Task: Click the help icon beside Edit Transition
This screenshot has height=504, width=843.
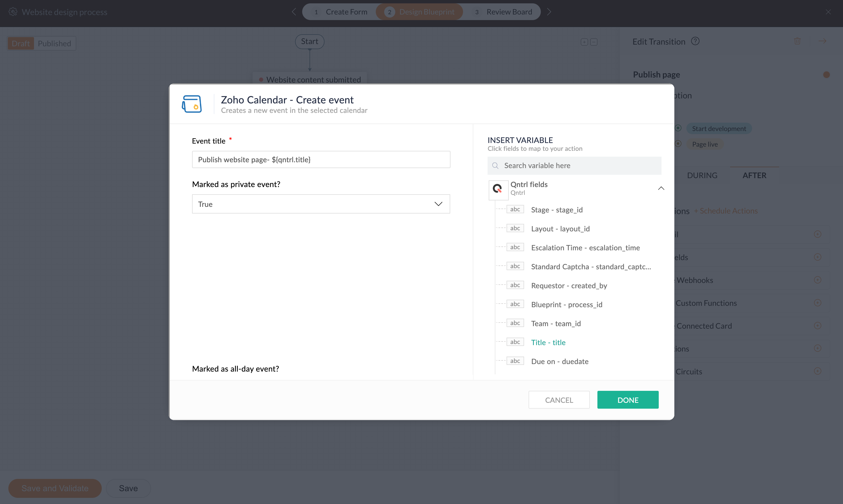Action: coord(695,41)
